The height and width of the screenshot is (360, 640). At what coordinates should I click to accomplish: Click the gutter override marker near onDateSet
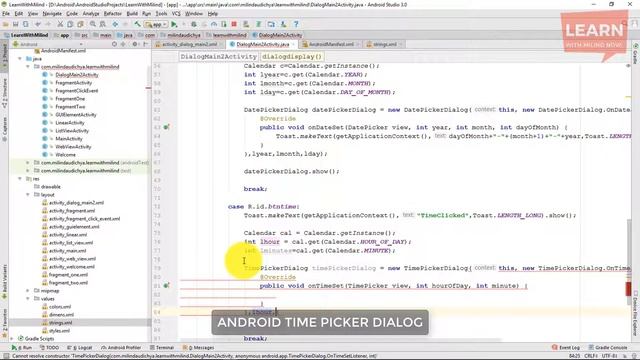(x=166, y=127)
